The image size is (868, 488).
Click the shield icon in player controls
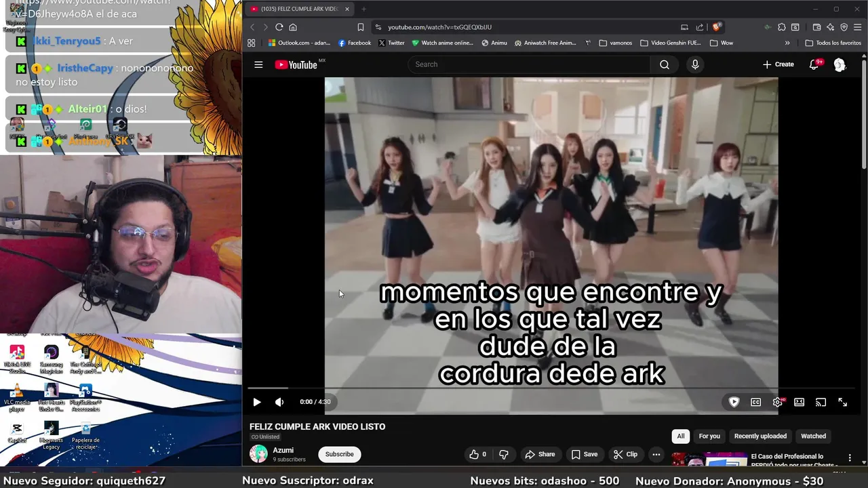[x=734, y=402]
